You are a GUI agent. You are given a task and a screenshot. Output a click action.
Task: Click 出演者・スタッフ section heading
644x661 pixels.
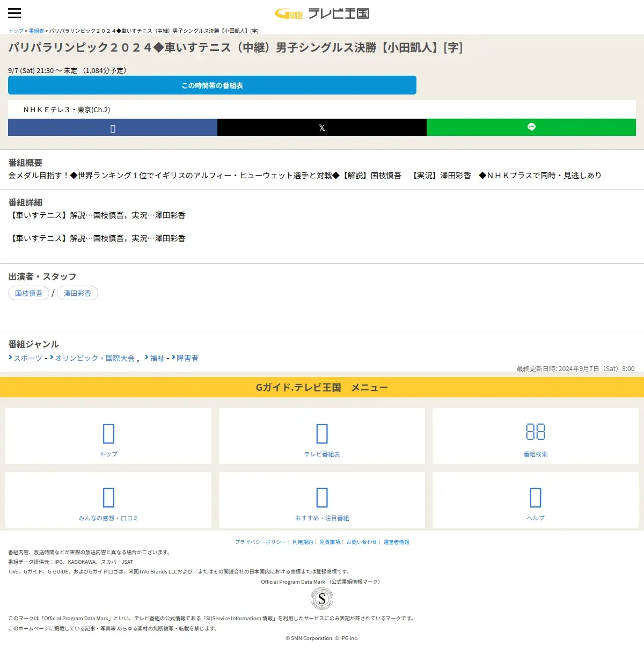coord(42,277)
